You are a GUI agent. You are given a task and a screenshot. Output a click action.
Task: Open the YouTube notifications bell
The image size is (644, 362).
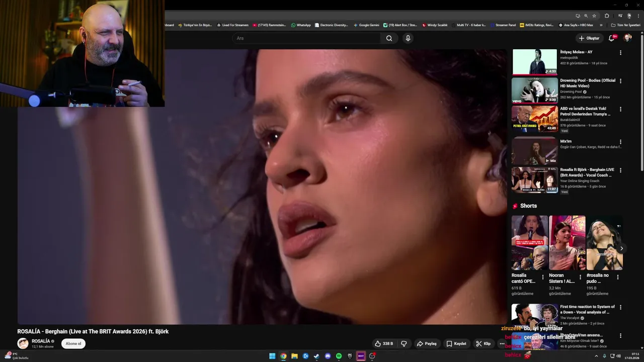[611, 38]
